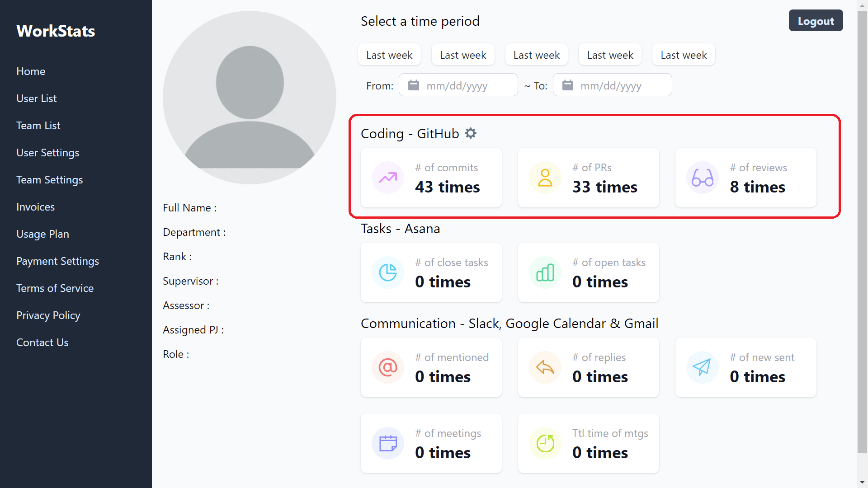Click the '# of mentioned' label
Viewport: 868px width, 488px height.
point(452,357)
